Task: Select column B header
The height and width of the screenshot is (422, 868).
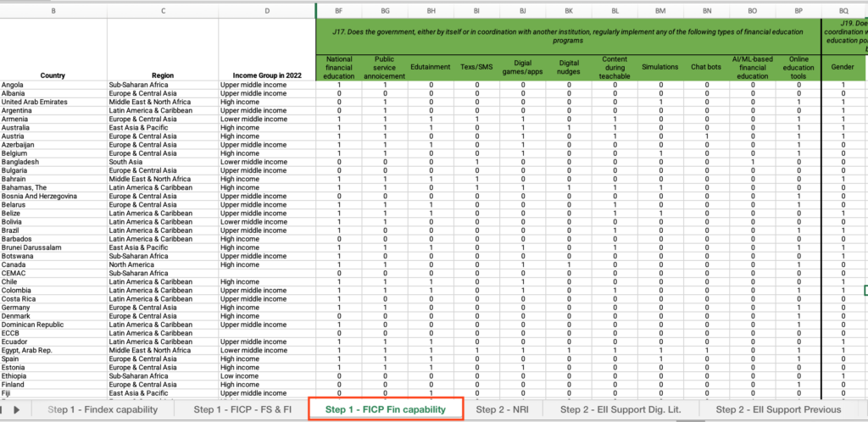Action: [53, 10]
